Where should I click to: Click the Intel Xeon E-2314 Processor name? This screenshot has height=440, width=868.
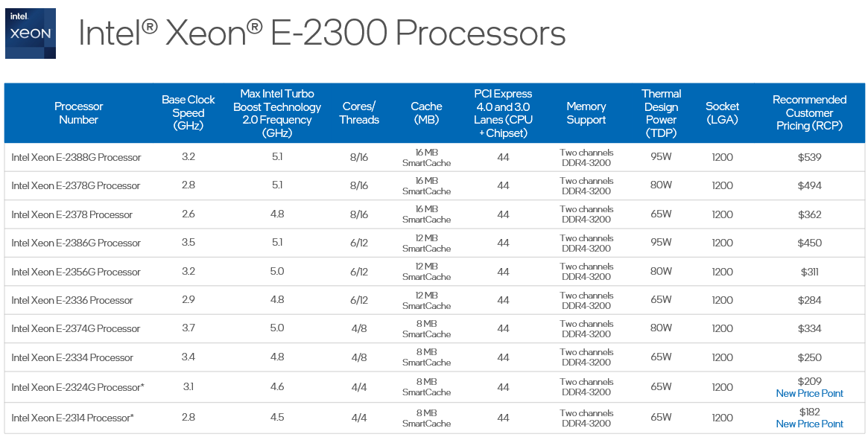coord(73,418)
